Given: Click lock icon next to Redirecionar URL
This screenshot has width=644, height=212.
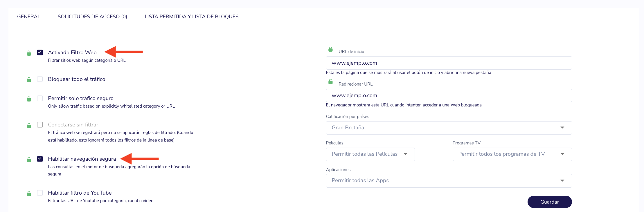Looking at the screenshot, I should (x=330, y=82).
